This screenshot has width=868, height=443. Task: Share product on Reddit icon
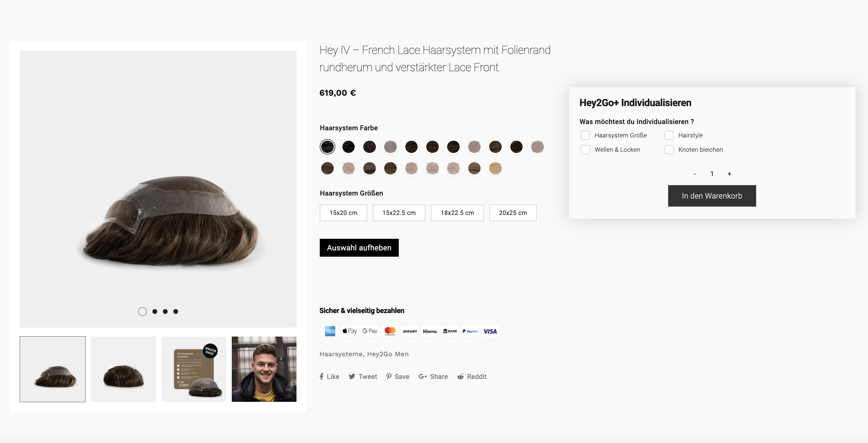[x=460, y=376]
